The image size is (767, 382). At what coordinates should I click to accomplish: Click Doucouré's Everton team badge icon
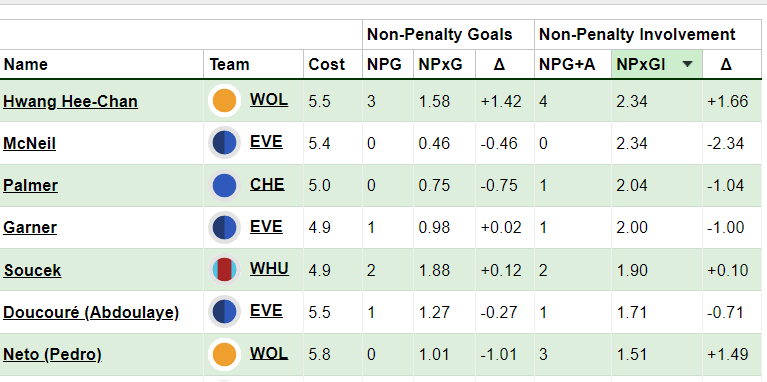pyautogui.click(x=225, y=312)
